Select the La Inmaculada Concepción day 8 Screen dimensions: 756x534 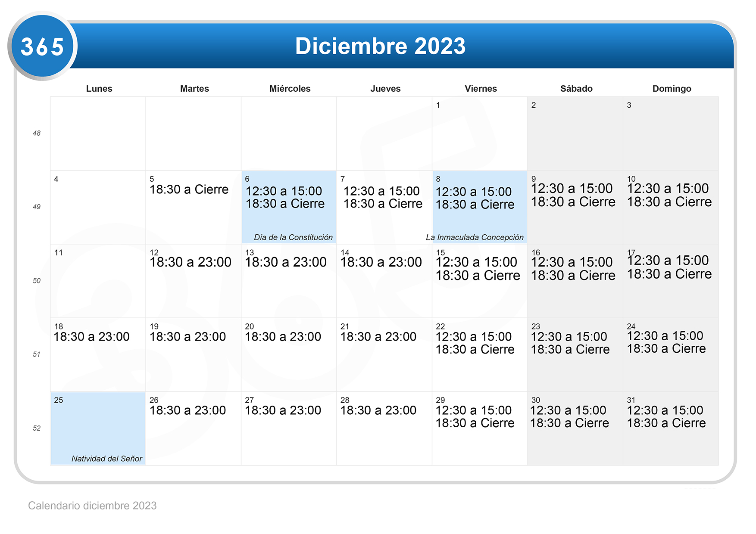click(480, 207)
